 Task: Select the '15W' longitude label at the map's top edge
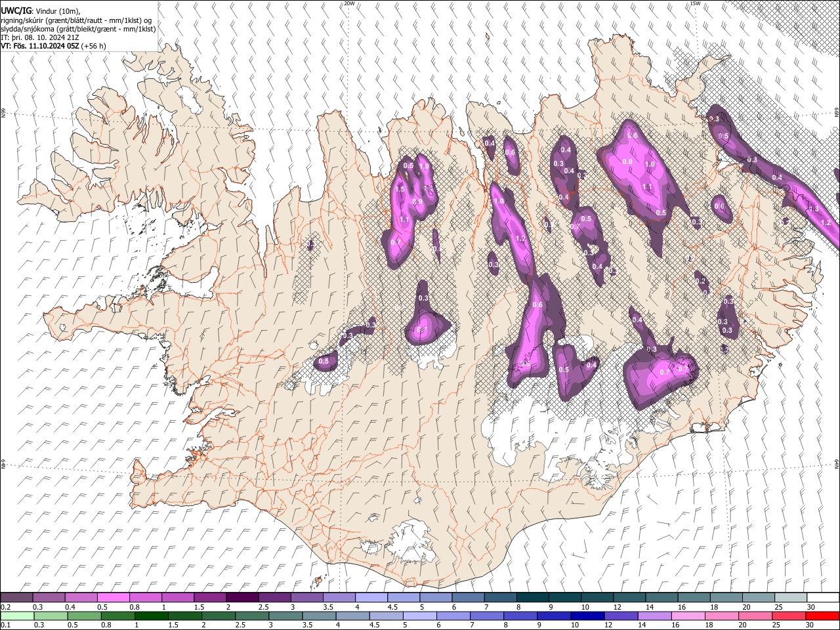pyautogui.click(x=695, y=3)
